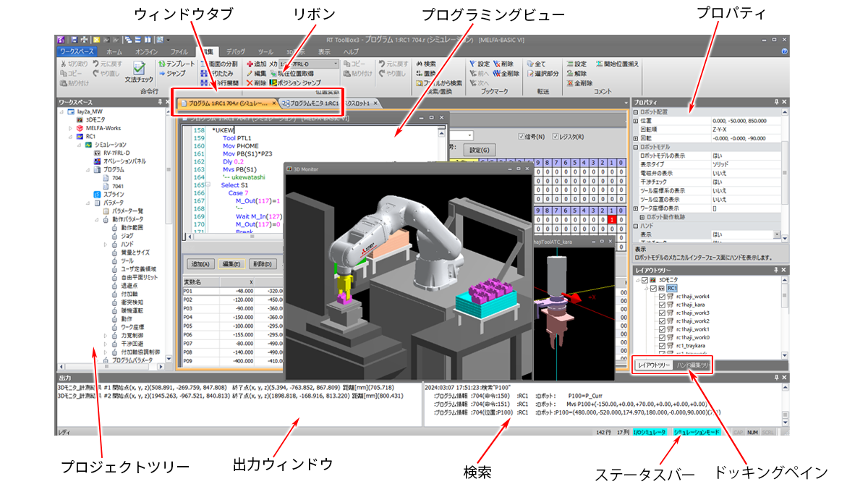Click 開始位置揃え align start icon

[599, 64]
